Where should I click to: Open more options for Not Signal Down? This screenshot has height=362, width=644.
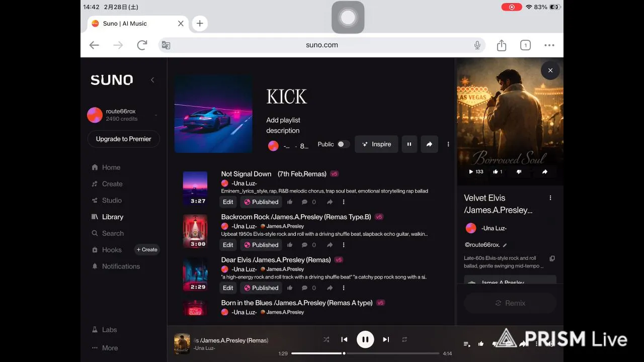[x=344, y=202]
